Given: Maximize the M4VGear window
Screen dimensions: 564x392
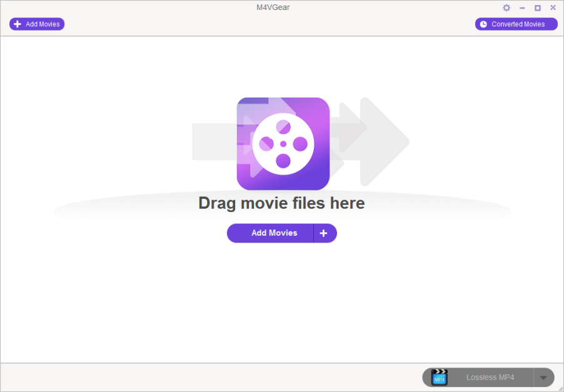Looking at the screenshot, I should coord(537,8).
